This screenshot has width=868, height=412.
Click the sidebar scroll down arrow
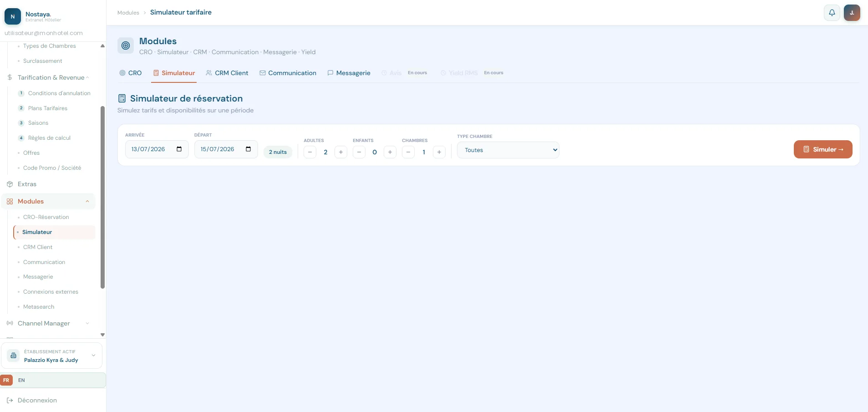102,335
